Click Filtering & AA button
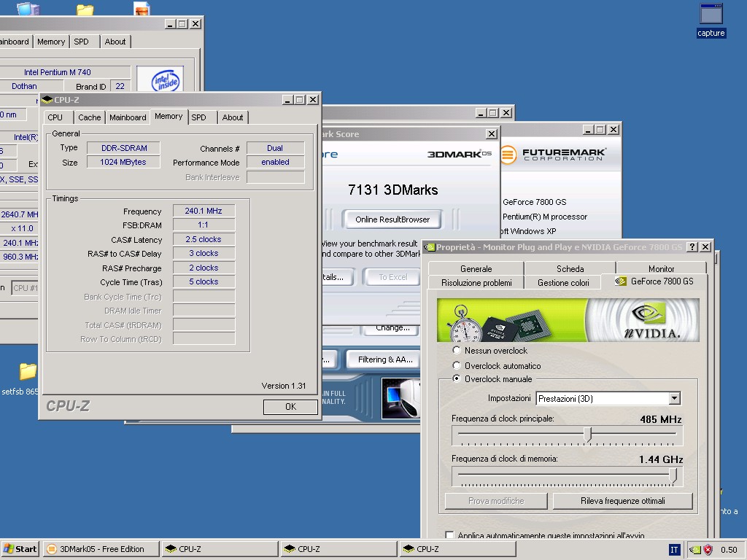The width and height of the screenshot is (747, 560). click(x=384, y=359)
